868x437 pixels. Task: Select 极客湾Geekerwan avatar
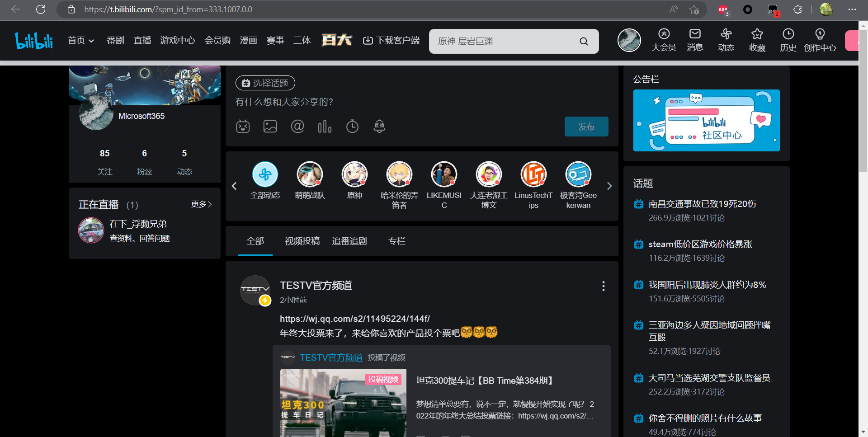[578, 174]
